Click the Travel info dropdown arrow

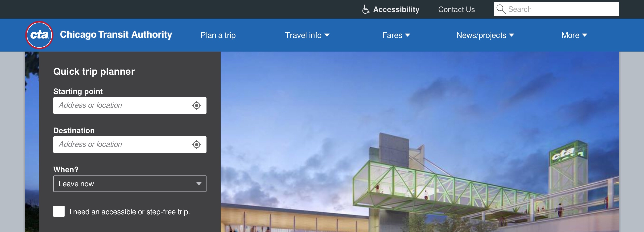tap(327, 35)
